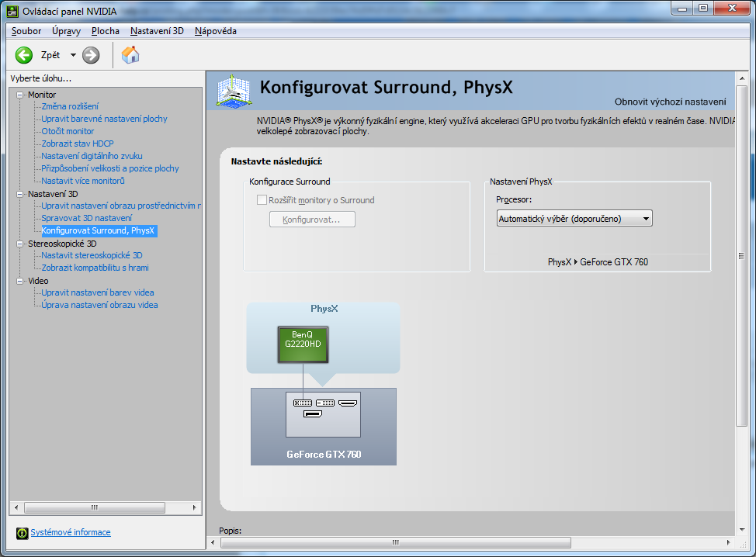Click the main pane scroll up arrow
Viewport: 756px width, 557px height.
pyautogui.click(x=741, y=78)
